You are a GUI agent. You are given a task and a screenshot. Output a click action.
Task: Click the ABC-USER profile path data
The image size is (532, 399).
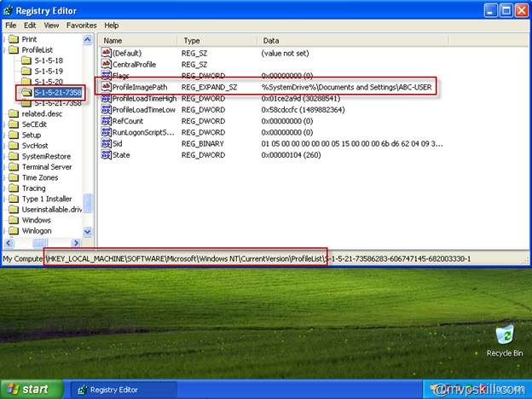pos(346,87)
